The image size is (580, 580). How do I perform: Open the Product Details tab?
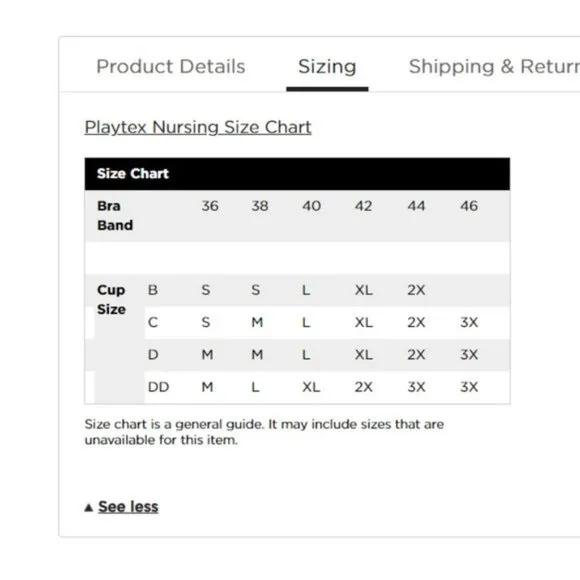tap(171, 67)
